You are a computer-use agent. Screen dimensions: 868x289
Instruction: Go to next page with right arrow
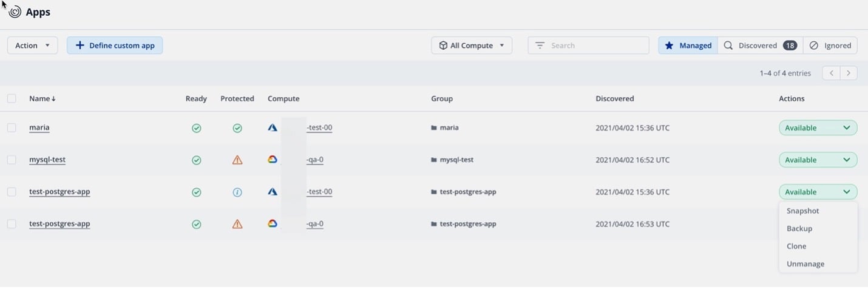pos(848,73)
